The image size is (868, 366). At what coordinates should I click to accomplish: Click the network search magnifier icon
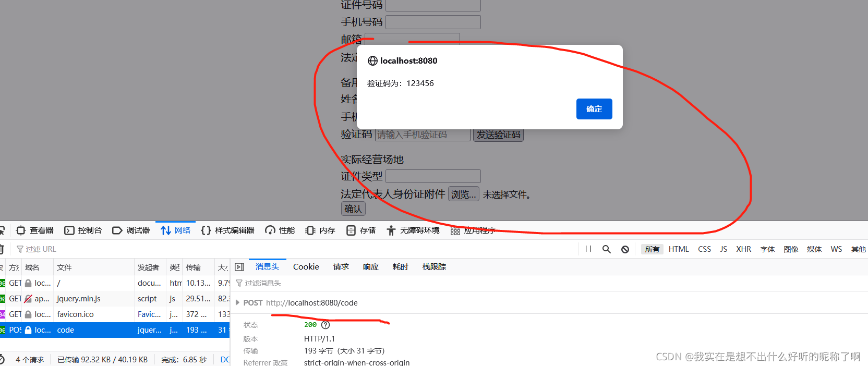tap(606, 249)
